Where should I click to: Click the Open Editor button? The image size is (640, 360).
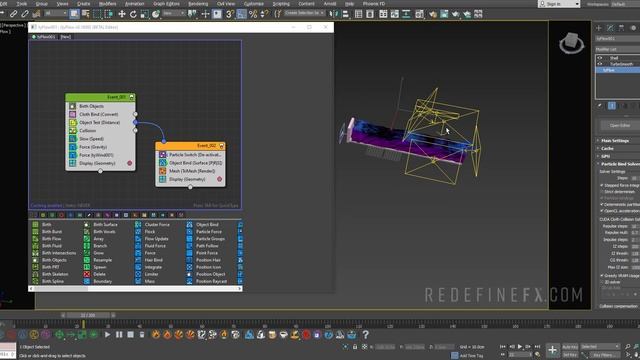pyautogui.click(x=620, y=125)
